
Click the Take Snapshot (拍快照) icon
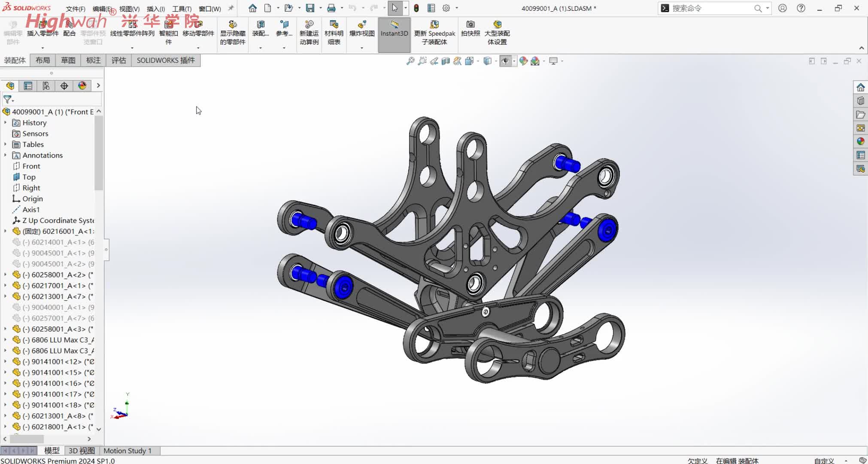(x=470, y=26)
